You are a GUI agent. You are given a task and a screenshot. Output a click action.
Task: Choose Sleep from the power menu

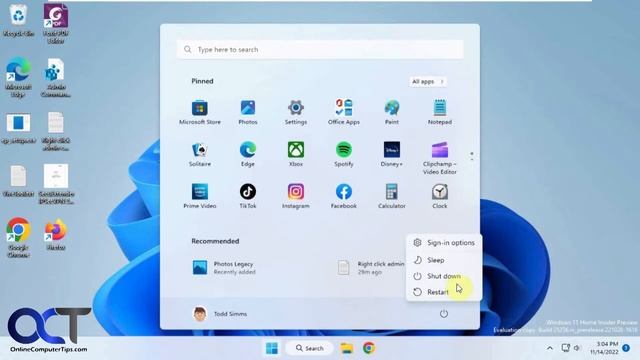click(444, 260)
